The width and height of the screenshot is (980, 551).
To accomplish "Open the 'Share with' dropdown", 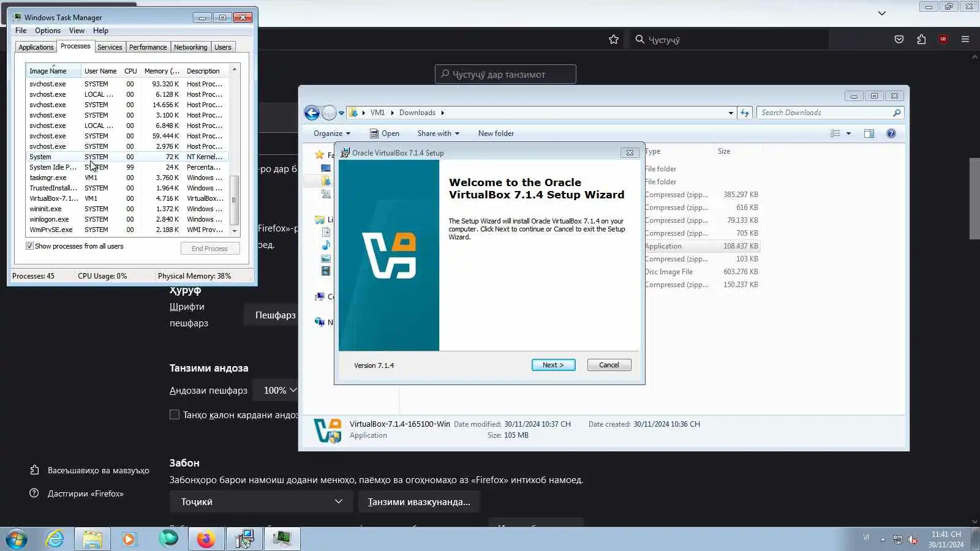I will point(438,133).
